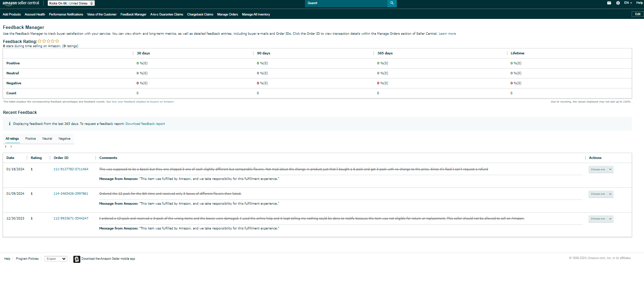Open the Kicks On 66 store switcher
Image resolution: width=644 pixels, height=289 pixels.
[x=71, y=3]
